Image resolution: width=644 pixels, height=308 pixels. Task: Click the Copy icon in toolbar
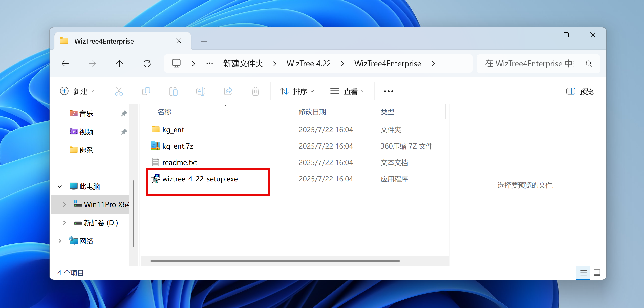click(x=146, y=91)
